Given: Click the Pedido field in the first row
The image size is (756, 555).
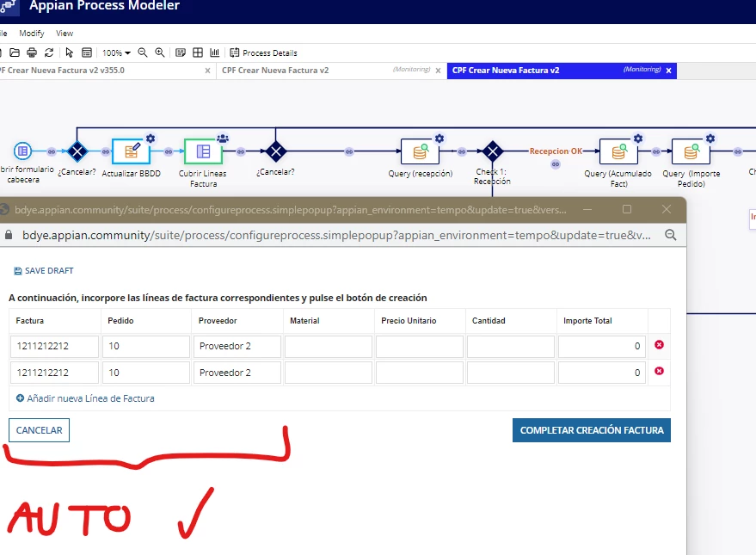Looking at the screenshot, I should click(145, 347).
